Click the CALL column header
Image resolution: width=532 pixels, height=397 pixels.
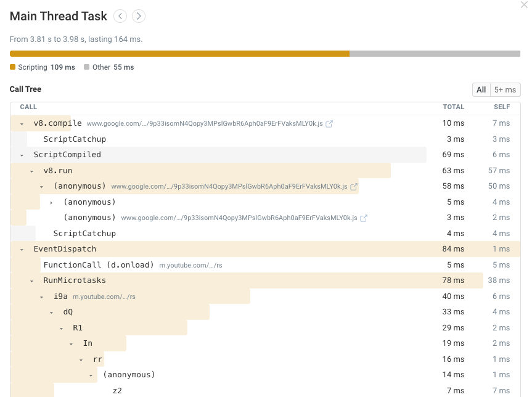point(28,107)
